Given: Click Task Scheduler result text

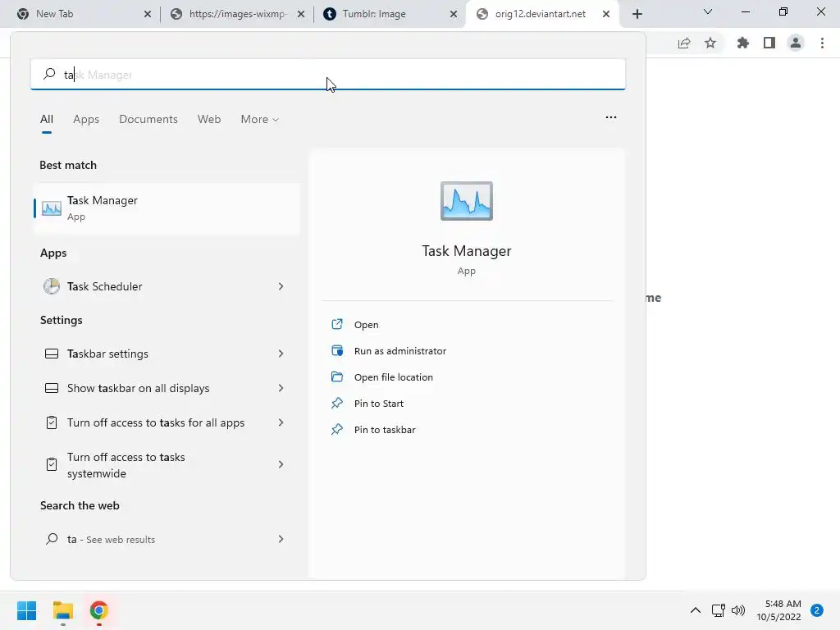Looking at the screenshot, I should click(104, 286).
